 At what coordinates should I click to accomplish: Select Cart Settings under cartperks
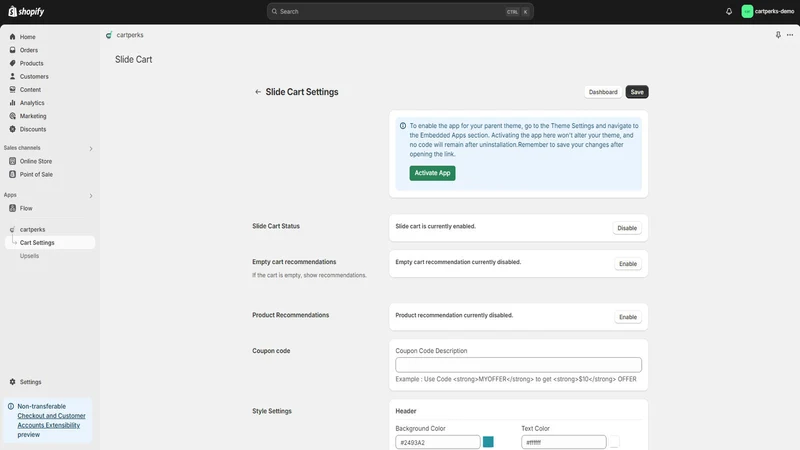pos(49,243)
